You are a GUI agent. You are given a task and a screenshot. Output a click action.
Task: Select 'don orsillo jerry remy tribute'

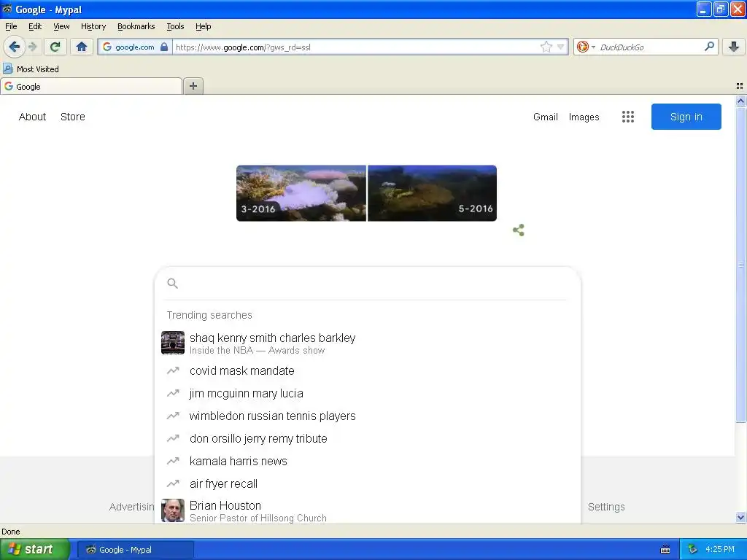pos(367,438)
